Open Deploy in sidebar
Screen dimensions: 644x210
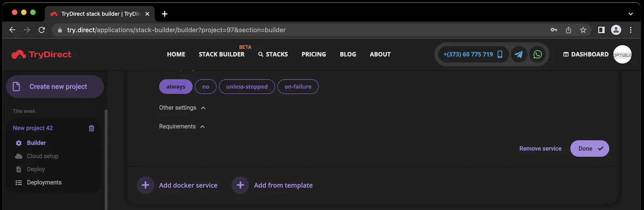pyautogui.click(x=36, y=169)
